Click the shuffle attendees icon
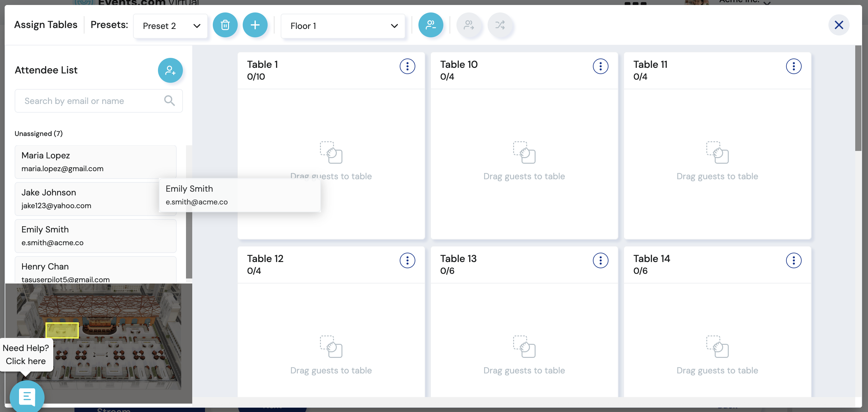 click(x=500, y=25)
